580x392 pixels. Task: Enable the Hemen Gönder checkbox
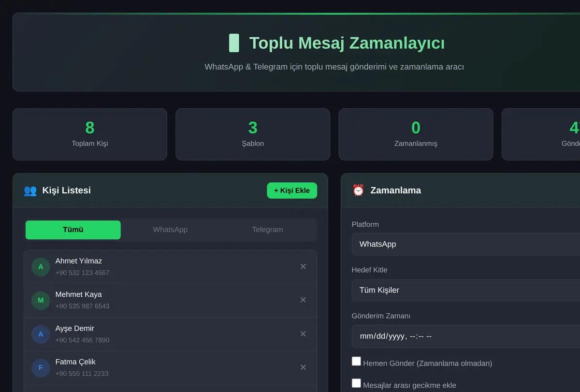point(356,361)
